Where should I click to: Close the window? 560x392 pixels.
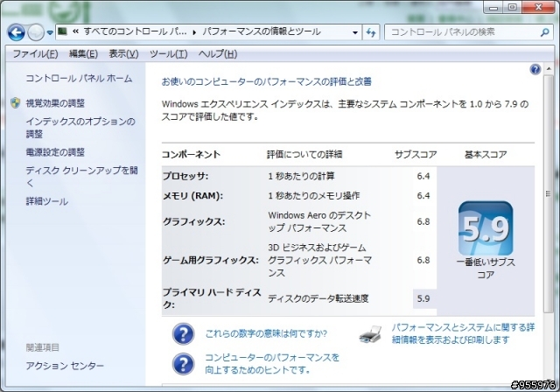[x=539, y=7]
